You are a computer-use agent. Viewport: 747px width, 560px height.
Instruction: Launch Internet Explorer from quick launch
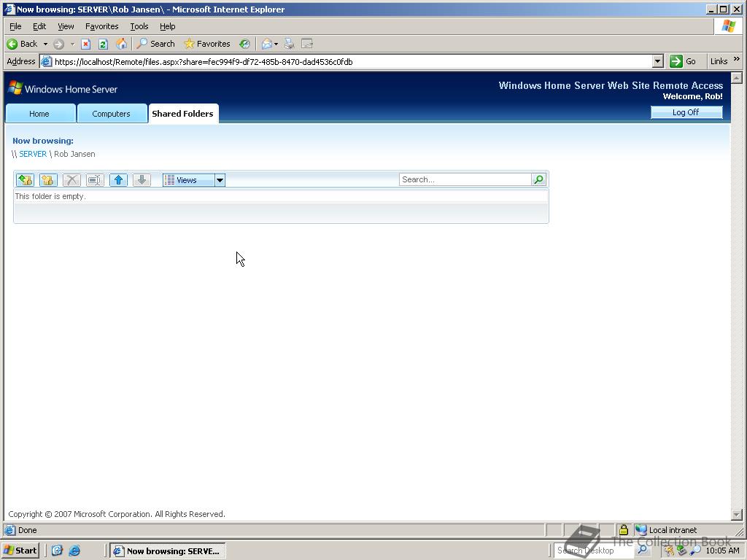click(x=74, y=551)
